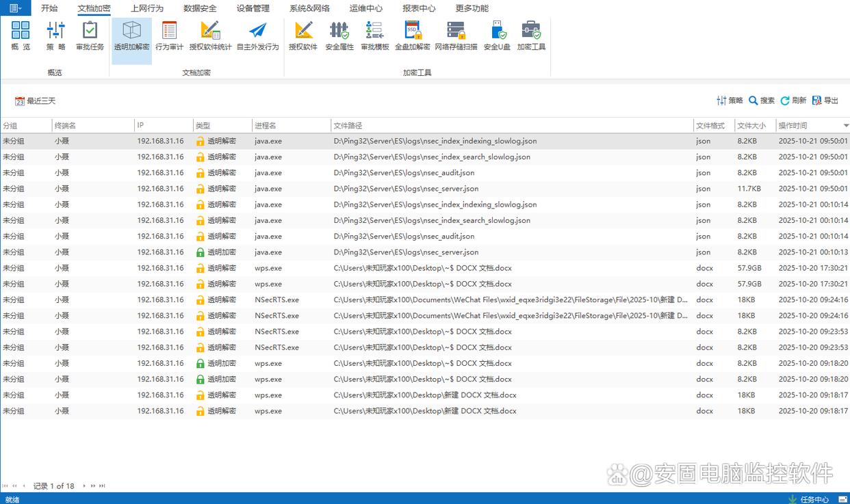This screenshot has width=850, height=504.
Task: Open 安全U盘 secure USB tool
Action: [x=497, y=36]
